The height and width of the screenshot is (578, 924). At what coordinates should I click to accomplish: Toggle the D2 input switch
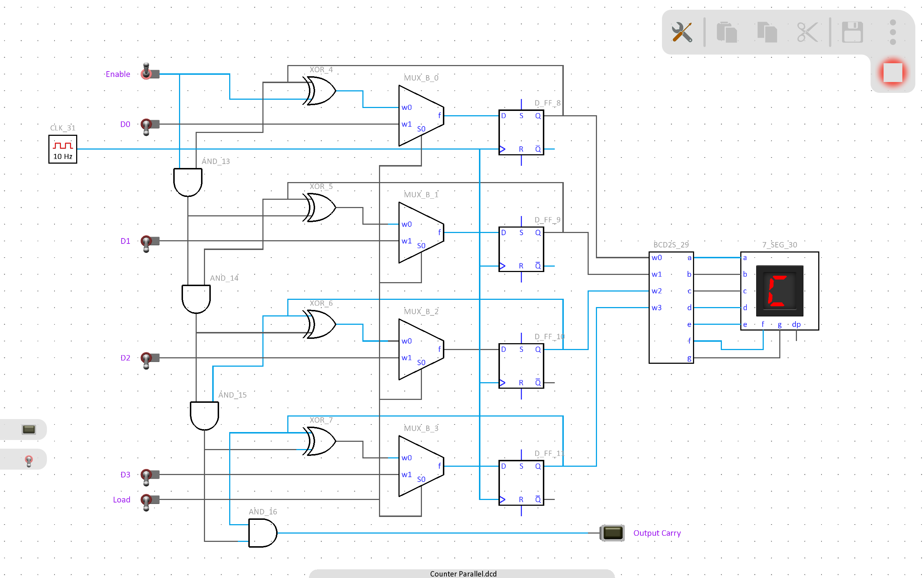click(150, 360)
